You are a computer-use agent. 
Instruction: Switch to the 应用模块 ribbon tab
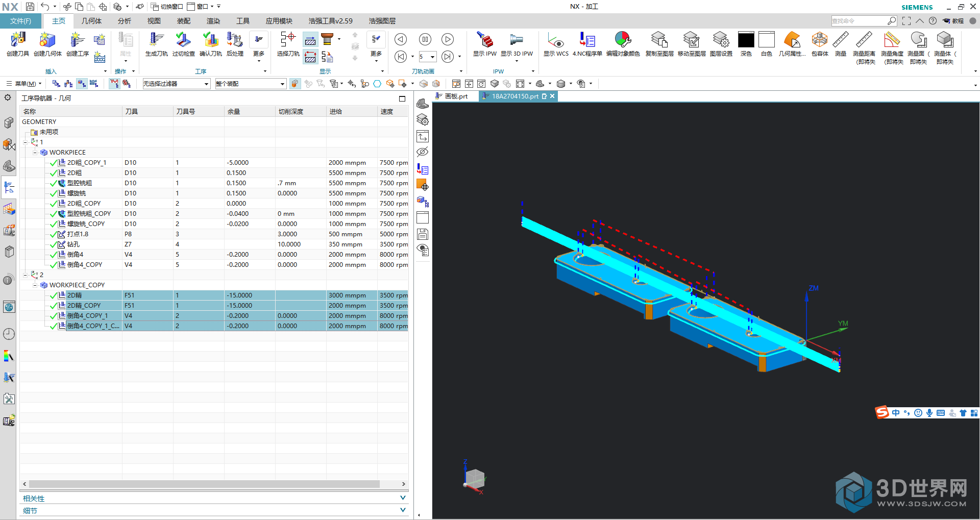[x=279, y=21]
